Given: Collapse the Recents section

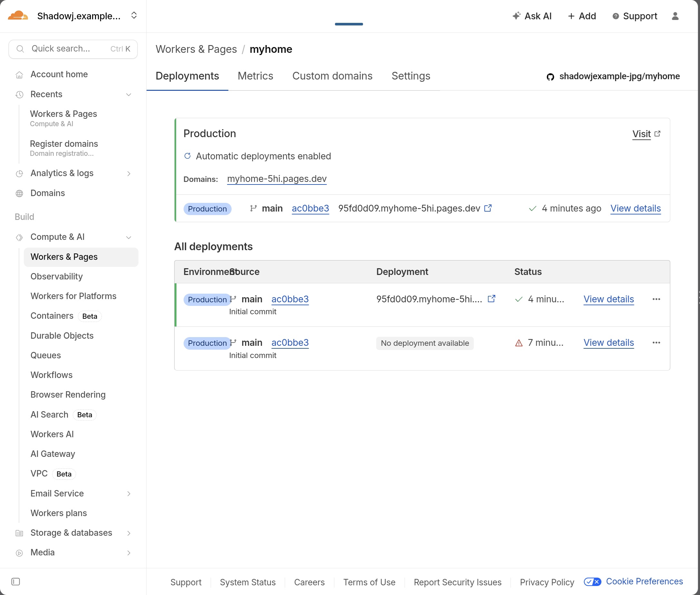Looking at the screenshot, I should (x=129, y=94).
